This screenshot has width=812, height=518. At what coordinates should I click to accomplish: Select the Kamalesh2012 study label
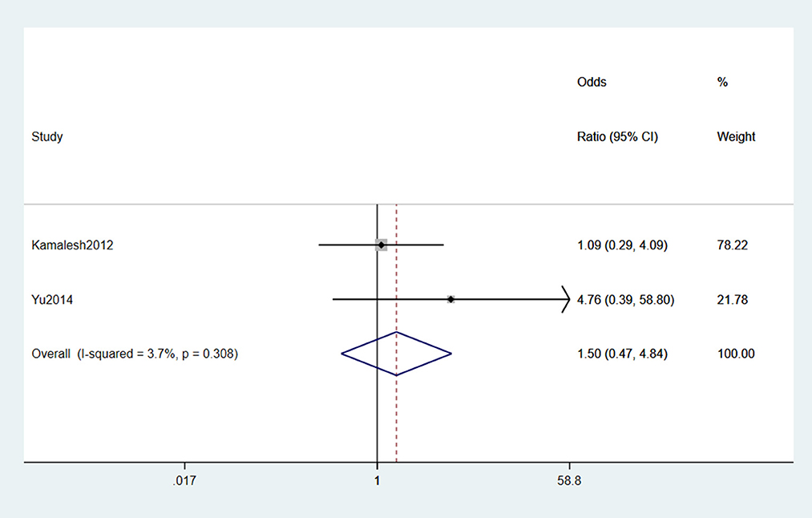click(x=72, y=245)
